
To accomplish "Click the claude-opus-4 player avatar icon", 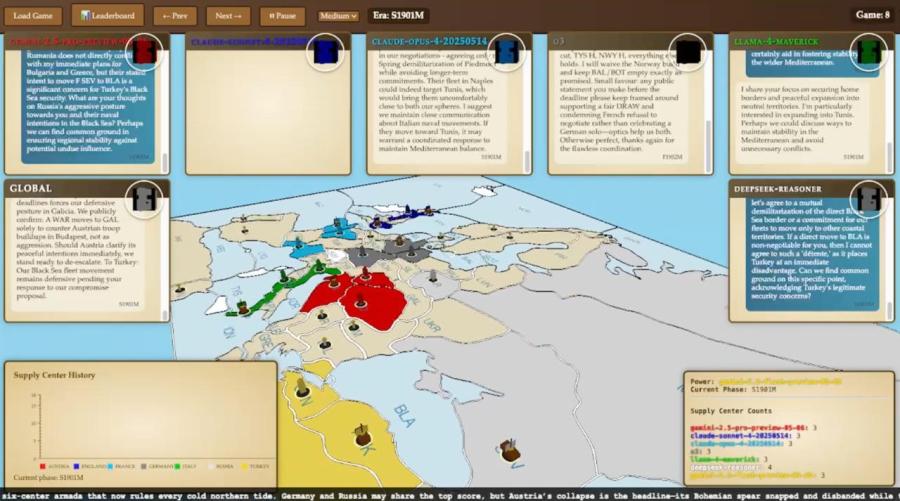I will coord(507,49).
